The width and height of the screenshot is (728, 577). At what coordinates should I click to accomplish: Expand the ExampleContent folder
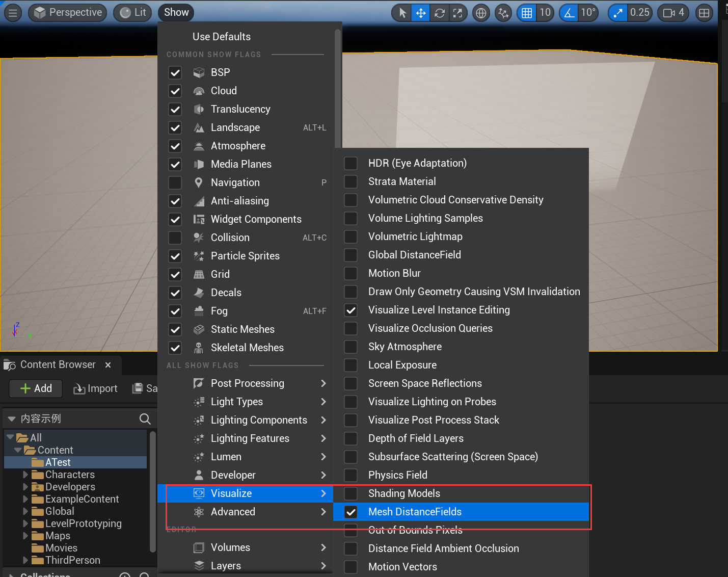(25, 499)
